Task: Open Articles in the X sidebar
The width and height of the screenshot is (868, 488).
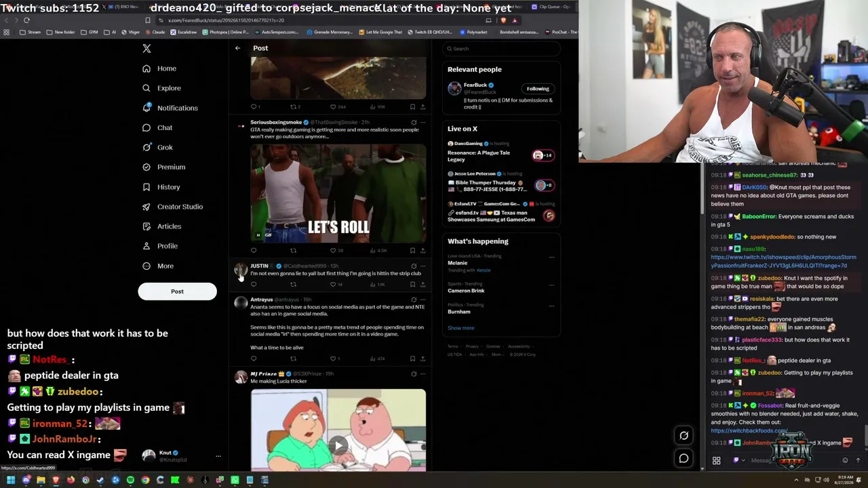Action: coord(161,226)
